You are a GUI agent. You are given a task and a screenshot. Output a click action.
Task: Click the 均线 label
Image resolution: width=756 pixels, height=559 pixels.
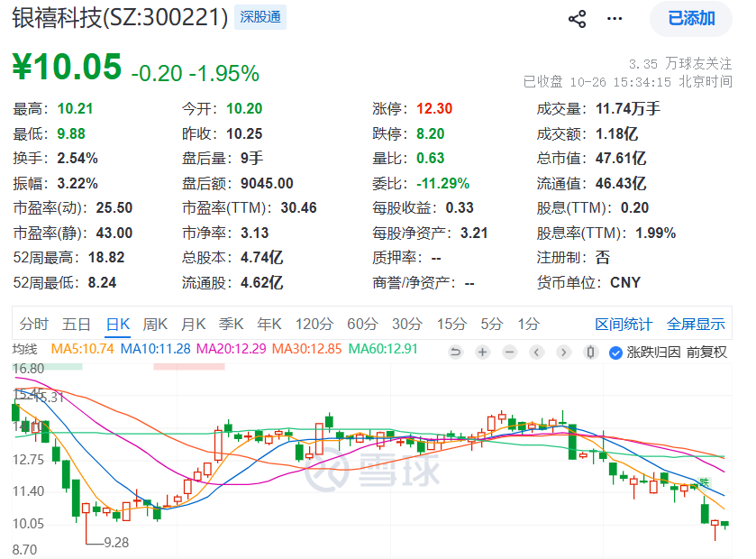(x=24, y=349)
